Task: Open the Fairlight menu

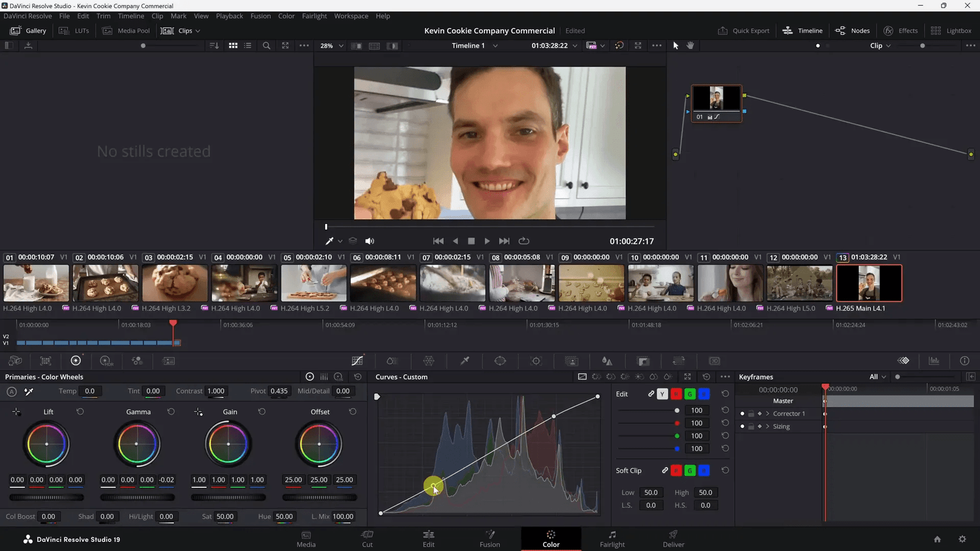Action: 314,16
